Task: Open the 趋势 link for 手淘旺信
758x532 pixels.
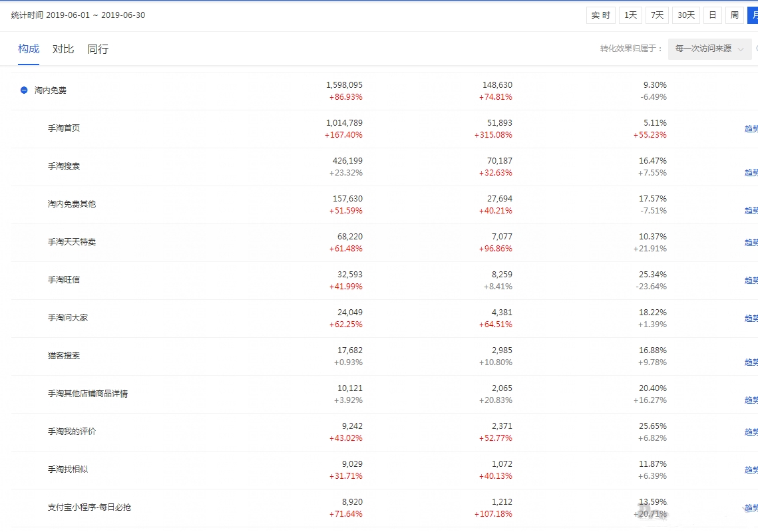Action: (751, 281)
